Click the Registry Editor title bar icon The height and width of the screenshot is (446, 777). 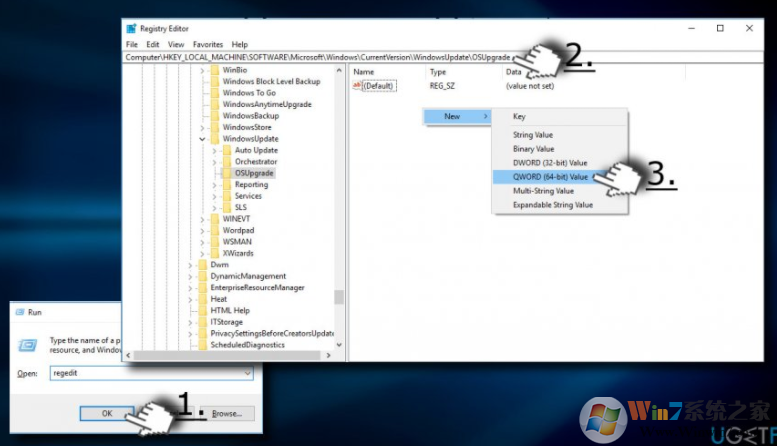[131, 29]
